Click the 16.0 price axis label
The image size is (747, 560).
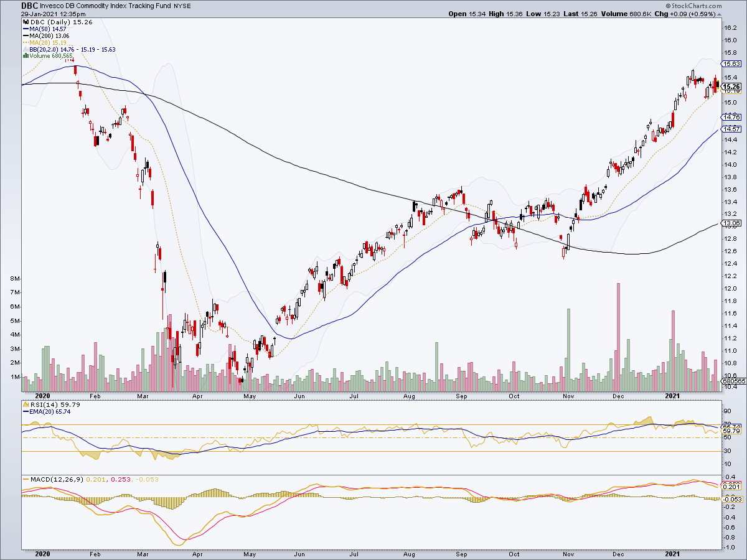pyautogui.click(x=730, y=40)
